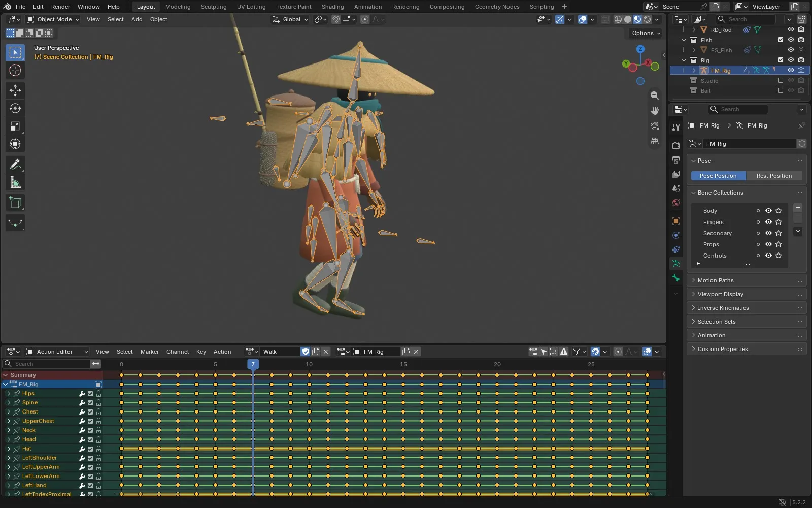Expand the Spine channel in Action Editor

click(9, 403)
